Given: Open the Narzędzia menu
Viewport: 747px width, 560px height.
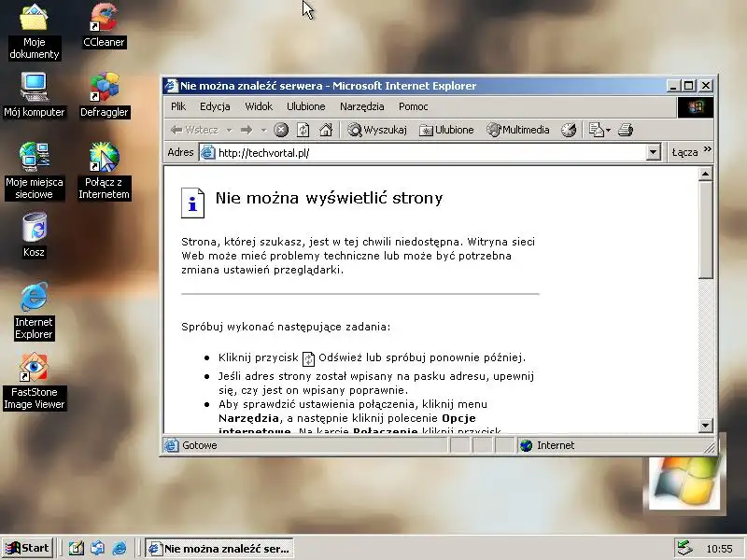Looking at the screenshot, I should 362,106.
